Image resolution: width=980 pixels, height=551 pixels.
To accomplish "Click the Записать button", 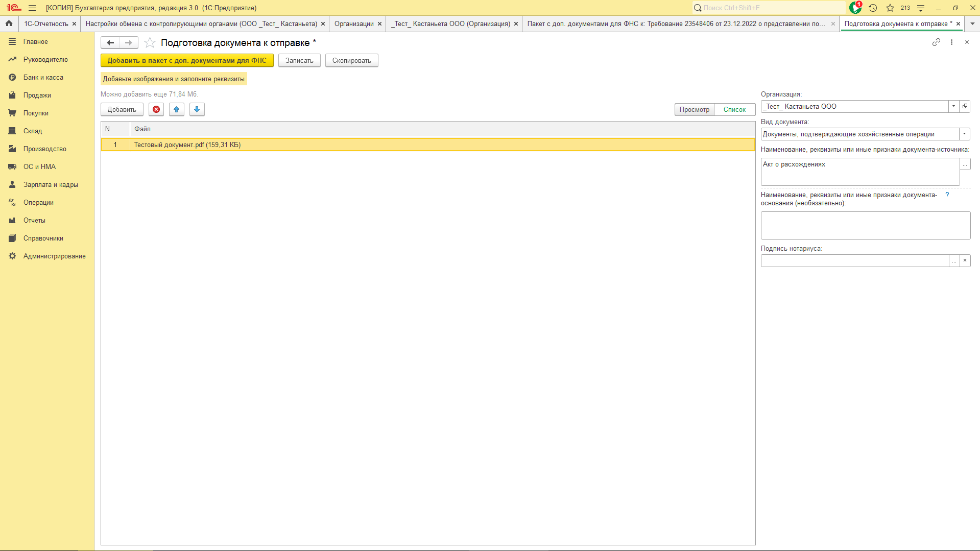I will 299,60.
